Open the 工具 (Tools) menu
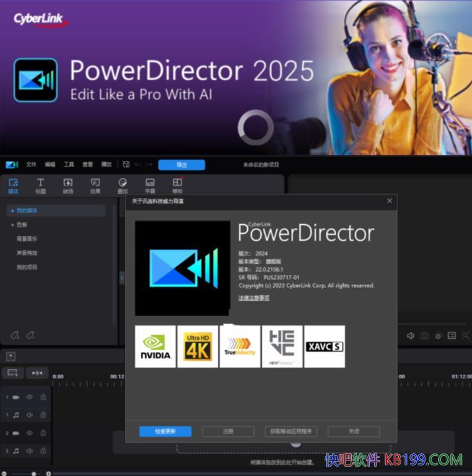 (x=69, y=165)
